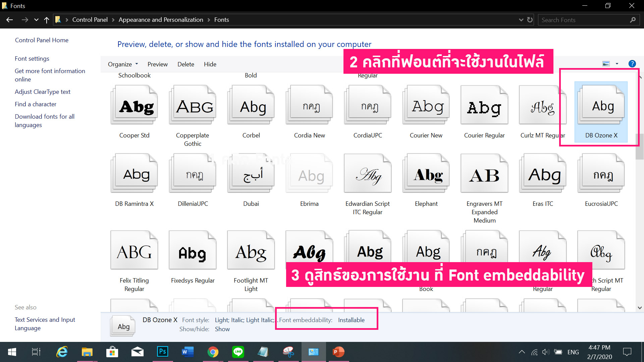Screen dimensions: 644x362
Task: Click Preview in the toolbar
Action: coord(157,64)
